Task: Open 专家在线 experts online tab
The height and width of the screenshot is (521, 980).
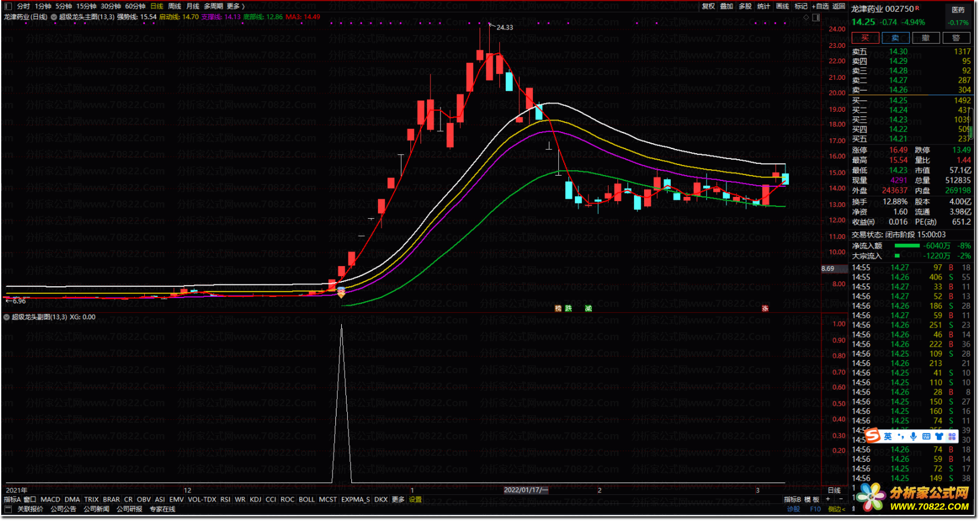Action: click(163, 509)
